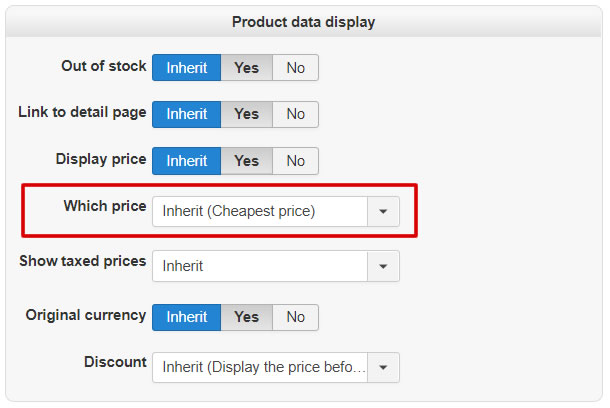
Task: Set Display price to Inherit
Action: 186,161
